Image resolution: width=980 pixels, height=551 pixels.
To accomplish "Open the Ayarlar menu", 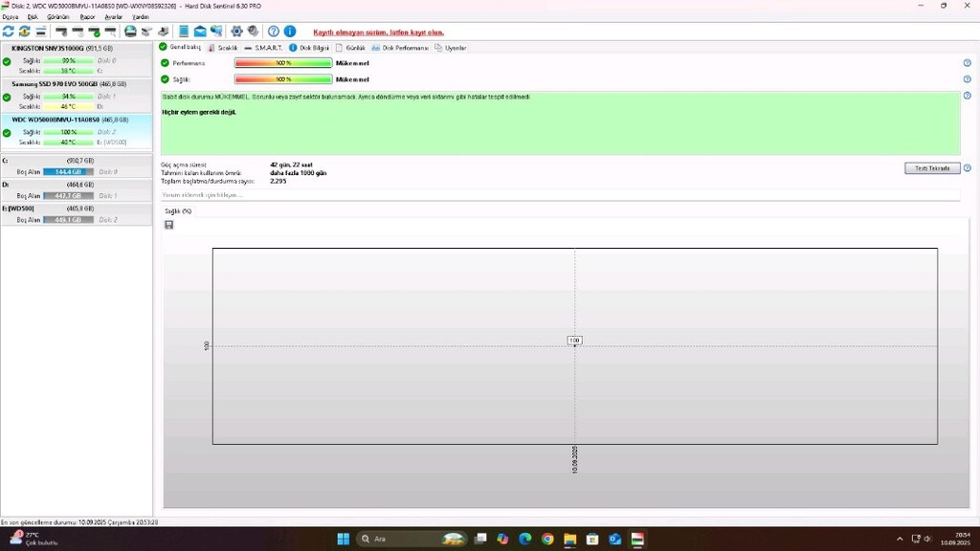I will click(113, 17).
